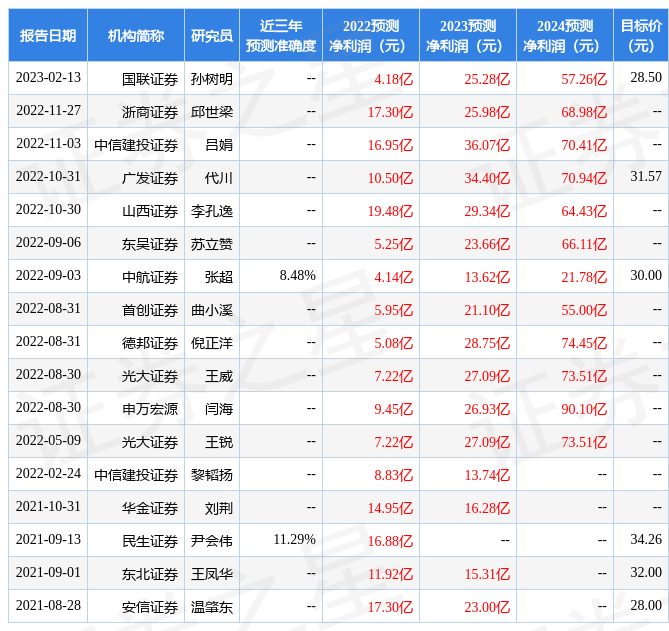The height and width of the screenshot is (631, 669).
Task: Click the 2023预测净利润 column header
Action: point(468,35)
